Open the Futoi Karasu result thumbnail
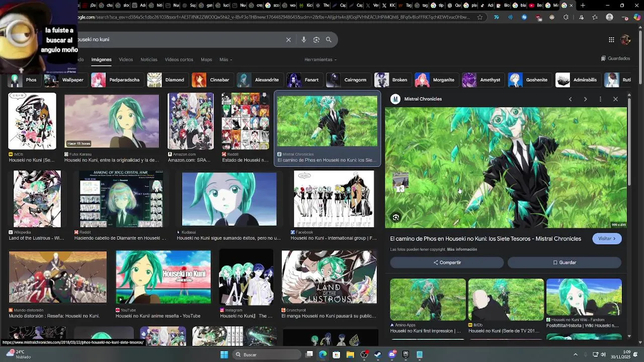 112,121
